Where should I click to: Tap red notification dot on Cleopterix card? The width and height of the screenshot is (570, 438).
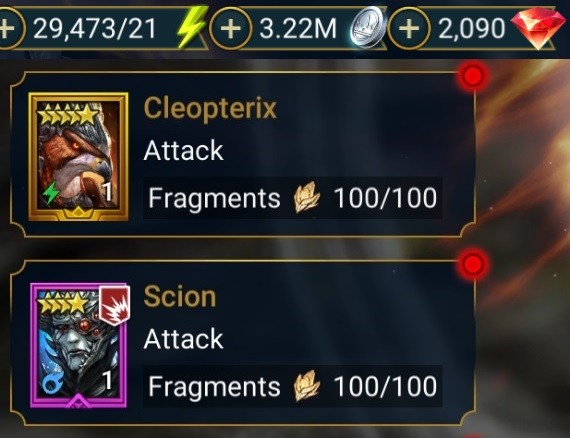click(473, 76)
